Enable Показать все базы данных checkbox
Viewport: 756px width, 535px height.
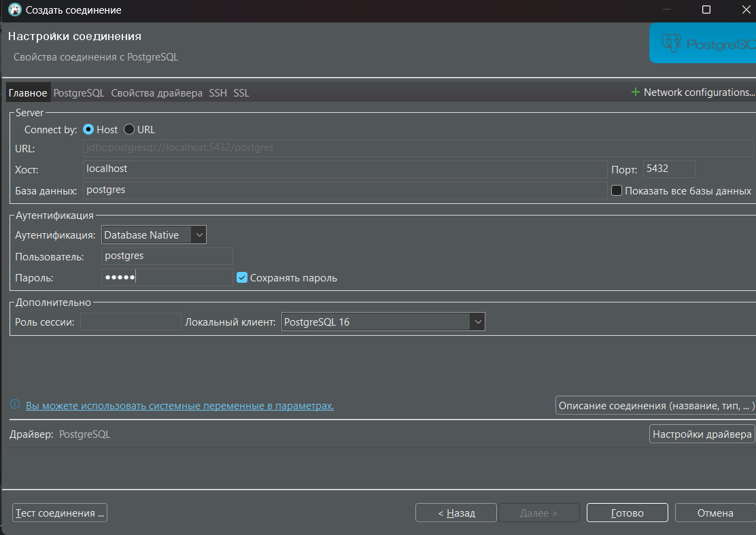coord(616,190)
